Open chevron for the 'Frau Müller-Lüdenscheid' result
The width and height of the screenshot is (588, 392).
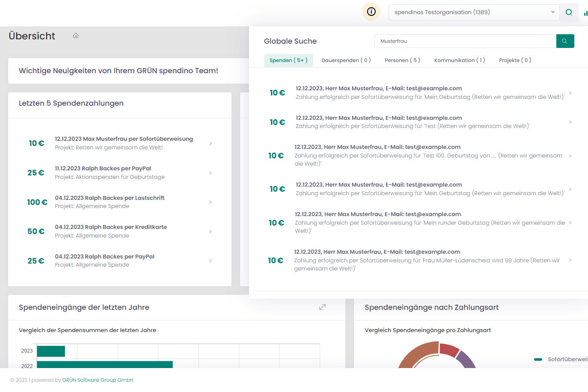tap(570, 260)
